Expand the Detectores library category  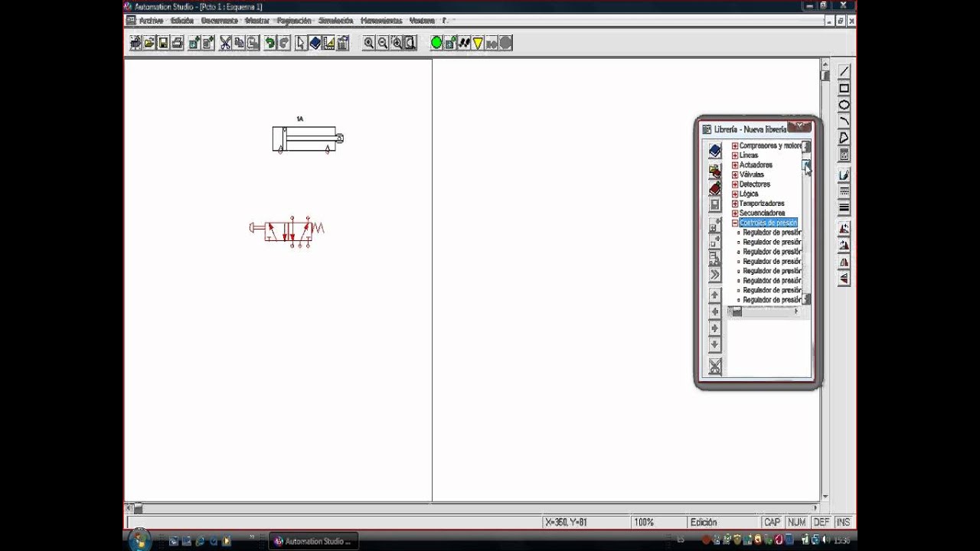[x=735, y=184]
